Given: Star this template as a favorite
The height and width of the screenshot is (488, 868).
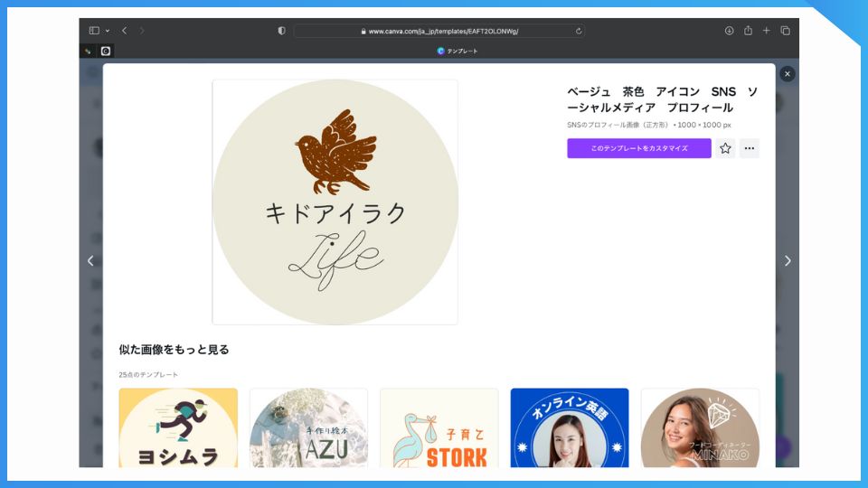Looking at the screenshot, I should click(725, 148).
